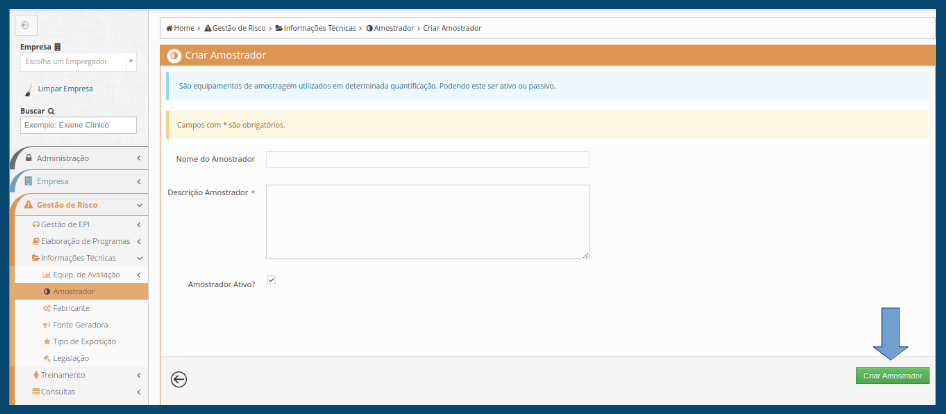Screen dimensions: 946x414
Task: Click the Legislação gavel icon
Action: [x=46, y=358]
